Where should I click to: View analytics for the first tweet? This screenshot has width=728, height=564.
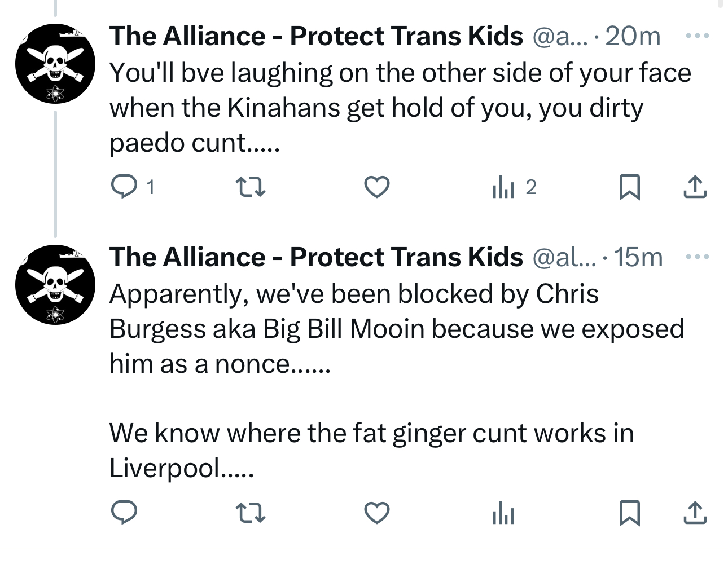pyautogui.click(x=503, y=187)
